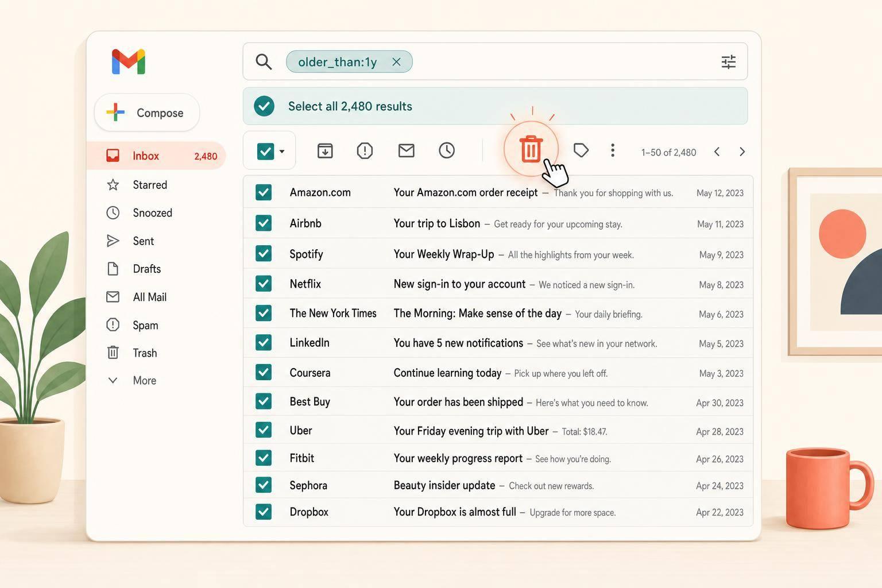Image resolution: width=882 pixels, height=588 pixels.
Task: Remove the older_than:1y search chip
Action: [x=396, y=61]
